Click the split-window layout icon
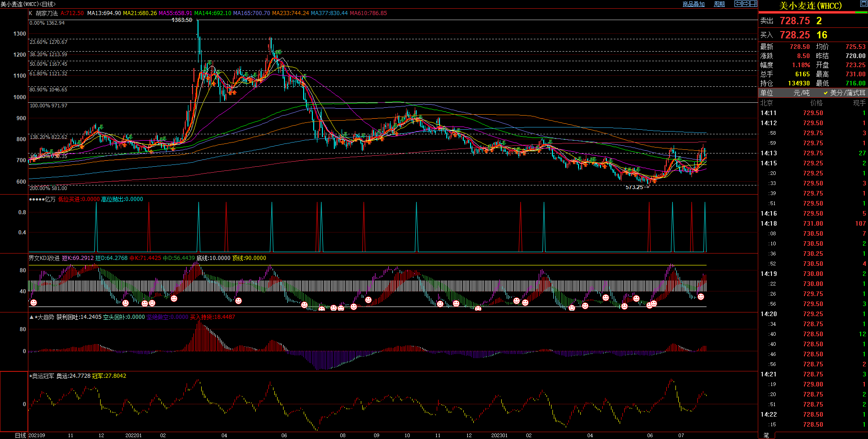868x439 pixels. 753,4
